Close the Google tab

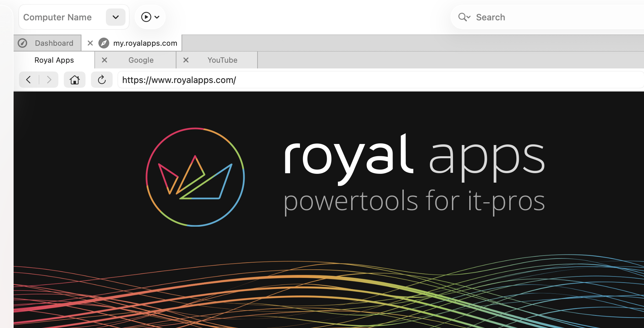[x=105, y=60]
